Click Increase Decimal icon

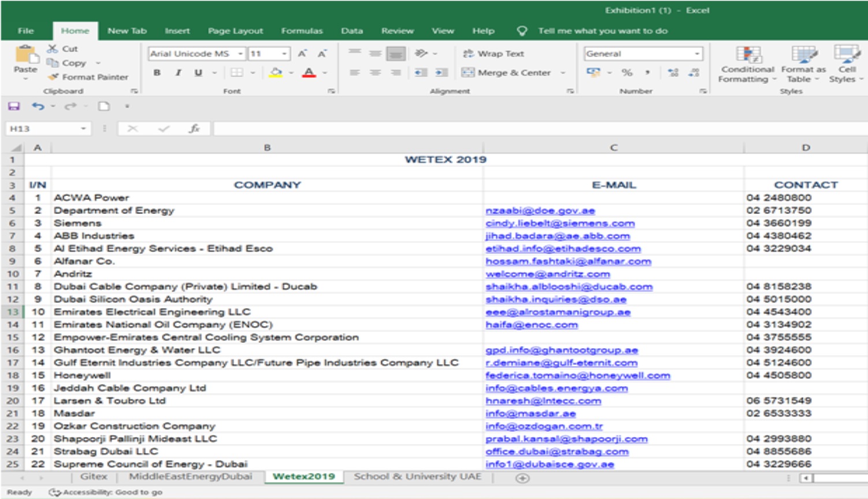coord(673,73)
